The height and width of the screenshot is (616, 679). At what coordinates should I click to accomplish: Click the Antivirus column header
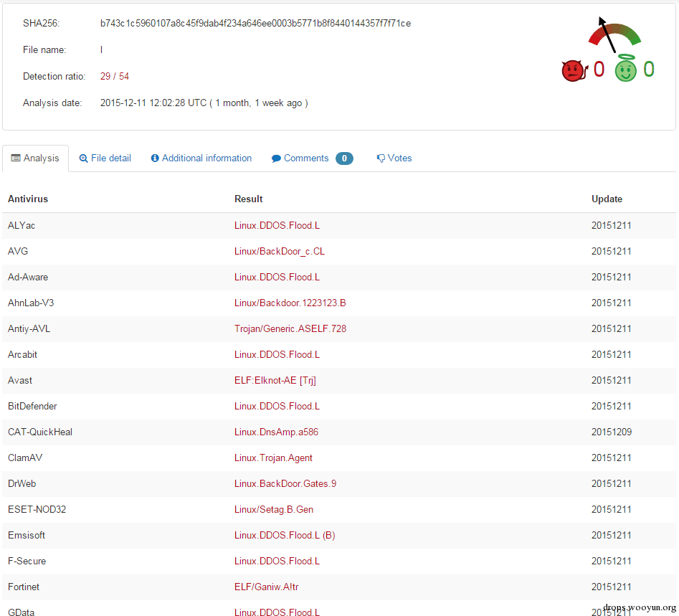point(28,199)
